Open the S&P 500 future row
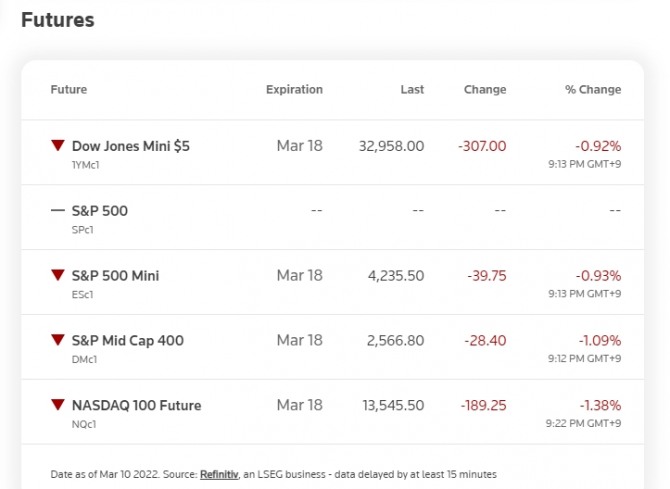 pos(100,211)
